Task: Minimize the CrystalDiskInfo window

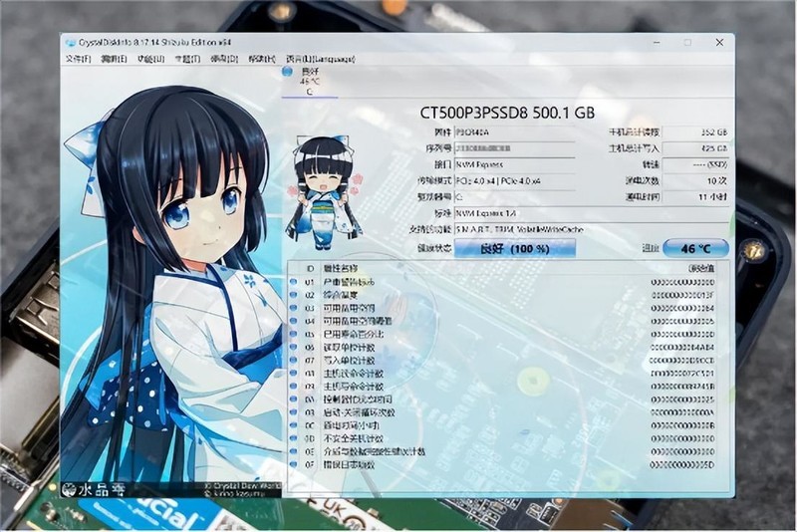Action: coord(657,43)
